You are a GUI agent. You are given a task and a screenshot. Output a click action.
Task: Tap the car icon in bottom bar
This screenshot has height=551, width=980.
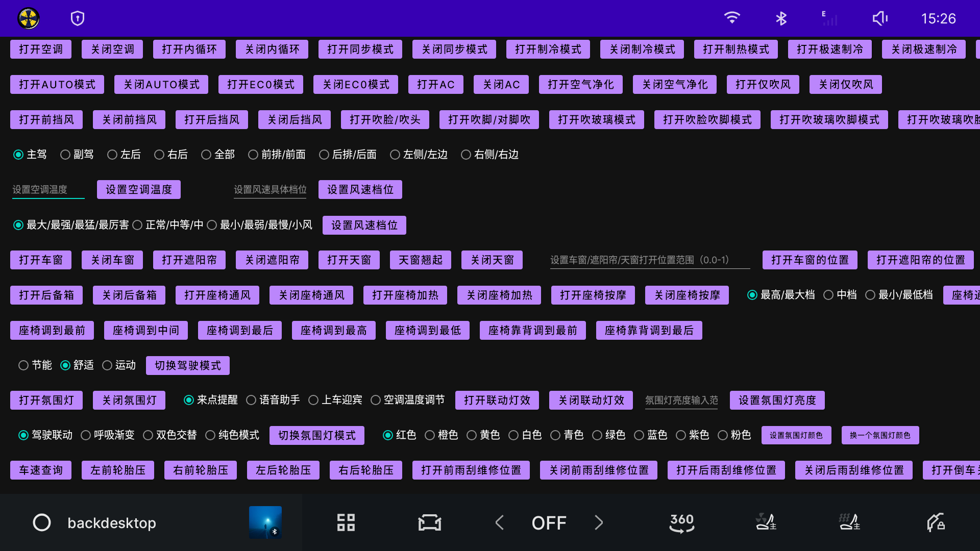429,522
